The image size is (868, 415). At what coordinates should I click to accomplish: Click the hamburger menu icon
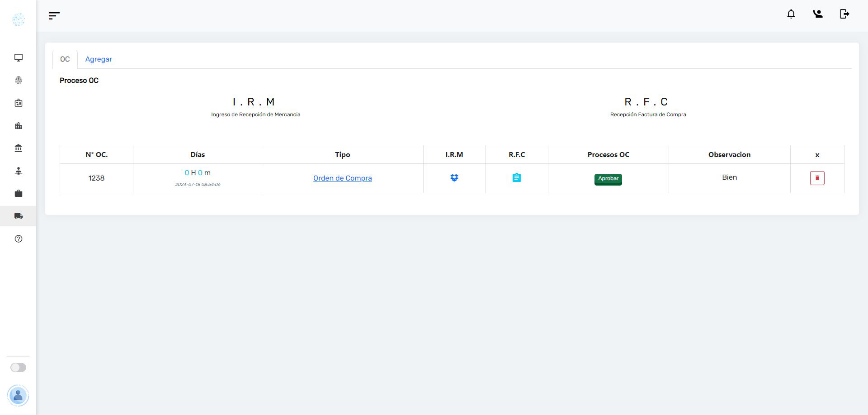[54, 16]
